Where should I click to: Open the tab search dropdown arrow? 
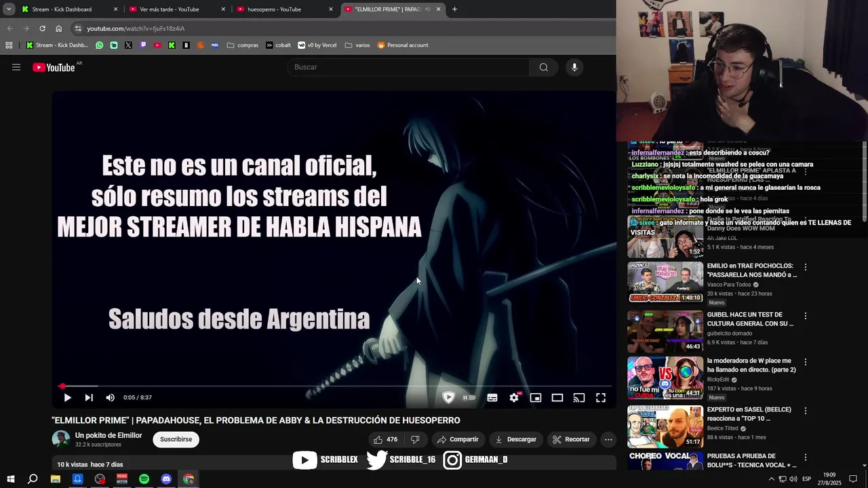[9, 9]
